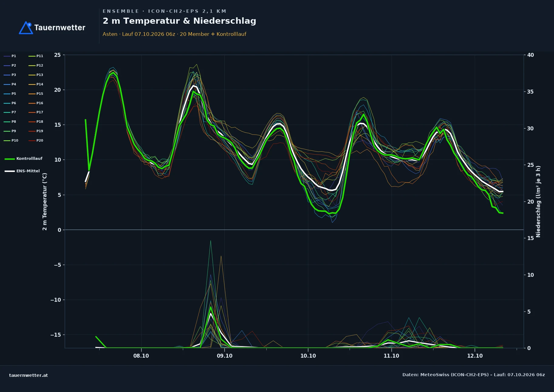Click the subtitle 'ENSEMBLE · ICON-CH2-EPS 2,1 KM'
The height and width of the screenshot is (392, 554).
[x=165, y=11]
